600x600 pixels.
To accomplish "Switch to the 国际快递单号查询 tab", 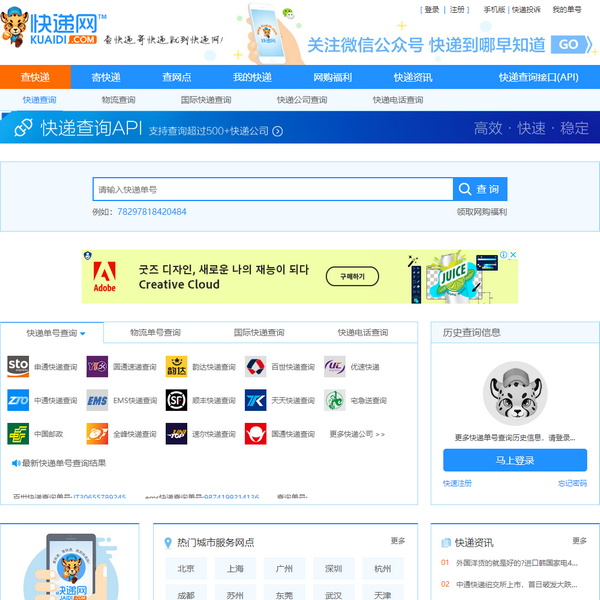I will coord(257,332).
